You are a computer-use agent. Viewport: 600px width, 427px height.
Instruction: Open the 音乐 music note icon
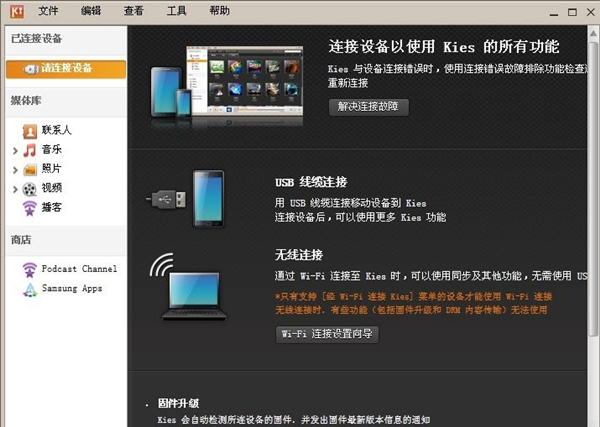[x=30, y=150]
